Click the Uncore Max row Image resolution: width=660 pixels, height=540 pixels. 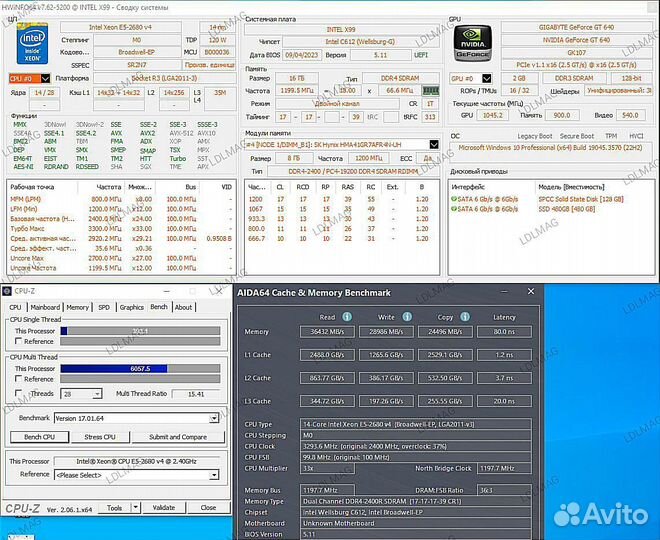tap(121, 258)
